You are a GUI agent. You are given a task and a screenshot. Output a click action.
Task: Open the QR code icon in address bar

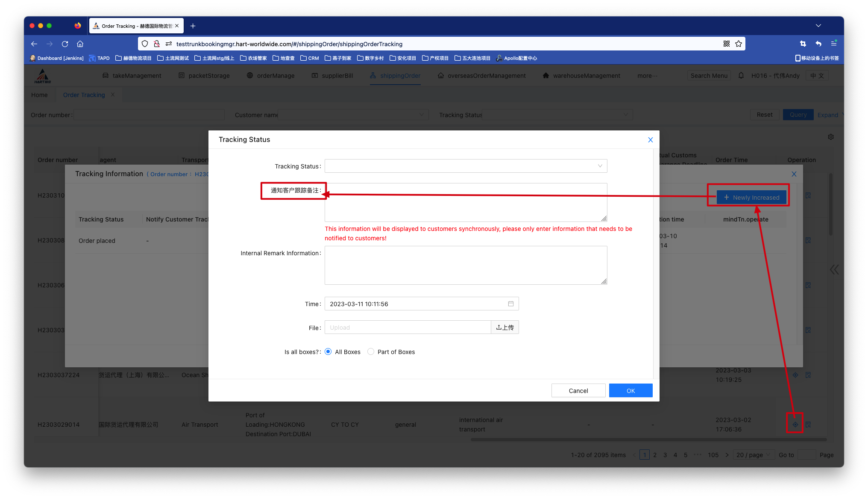click(x=726, y=44)
